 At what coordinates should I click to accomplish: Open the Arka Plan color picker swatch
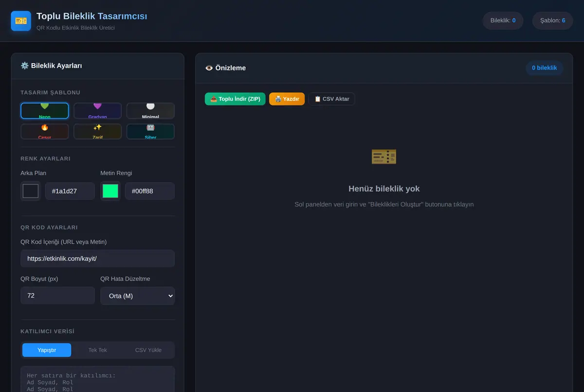(x=31, y=191)
